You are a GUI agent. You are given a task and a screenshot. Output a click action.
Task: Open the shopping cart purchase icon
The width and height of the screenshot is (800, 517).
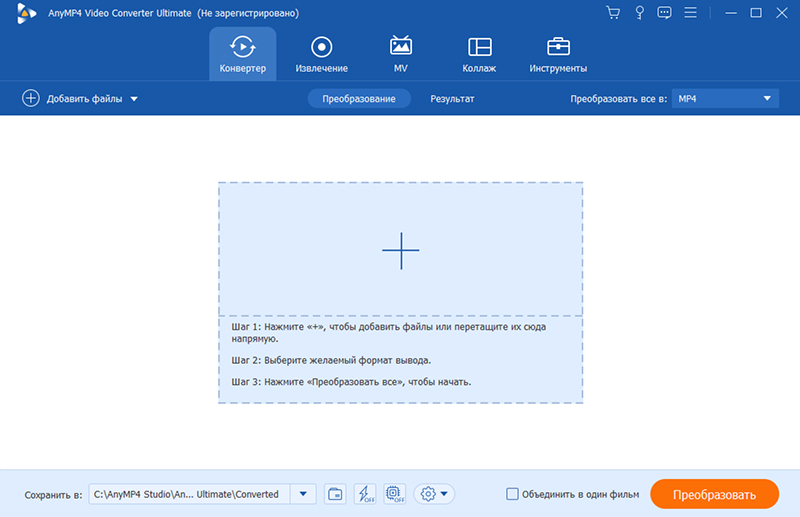pyautogui.click(x=613, y=13)
